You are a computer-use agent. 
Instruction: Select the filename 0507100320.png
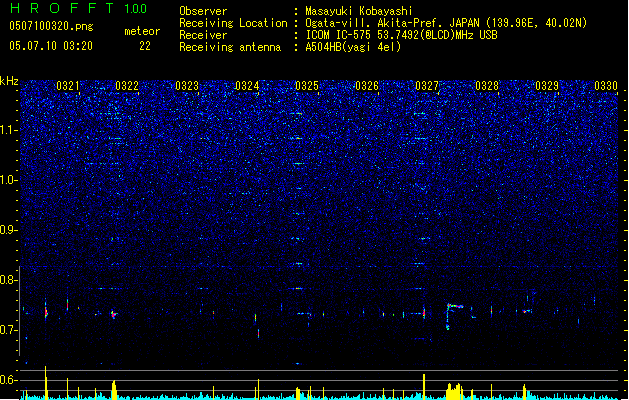[51, 26]
